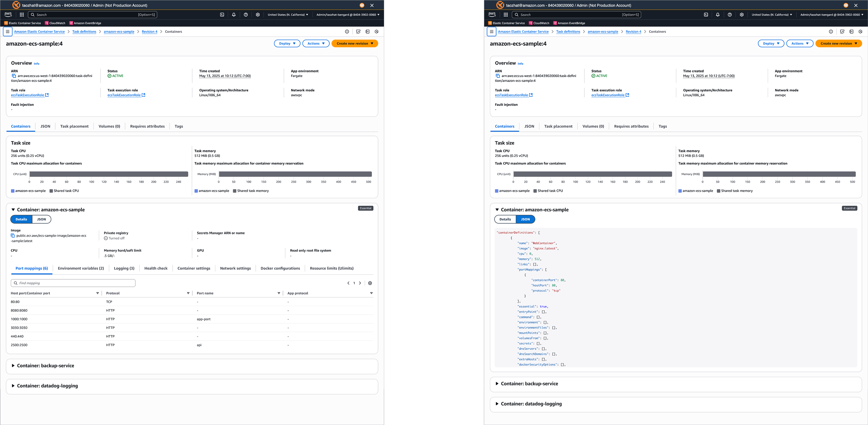Open the services grid menu in right window
This screenshot has height=425, width=868.
tap(506, 15)
